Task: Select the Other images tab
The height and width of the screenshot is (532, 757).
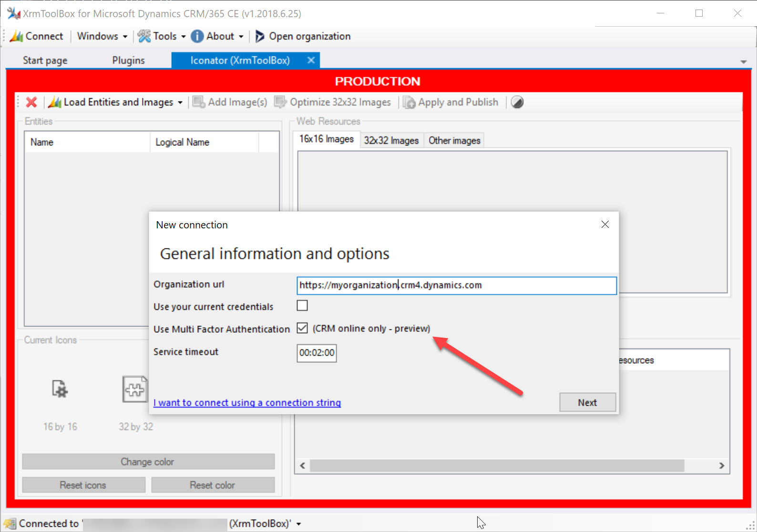Action: click(x=454, y=141)
